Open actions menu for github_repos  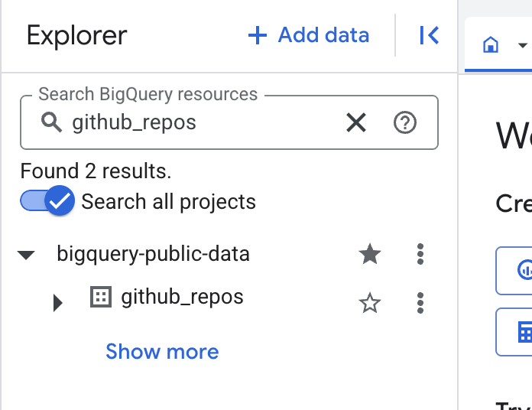(x=420, y=303)
